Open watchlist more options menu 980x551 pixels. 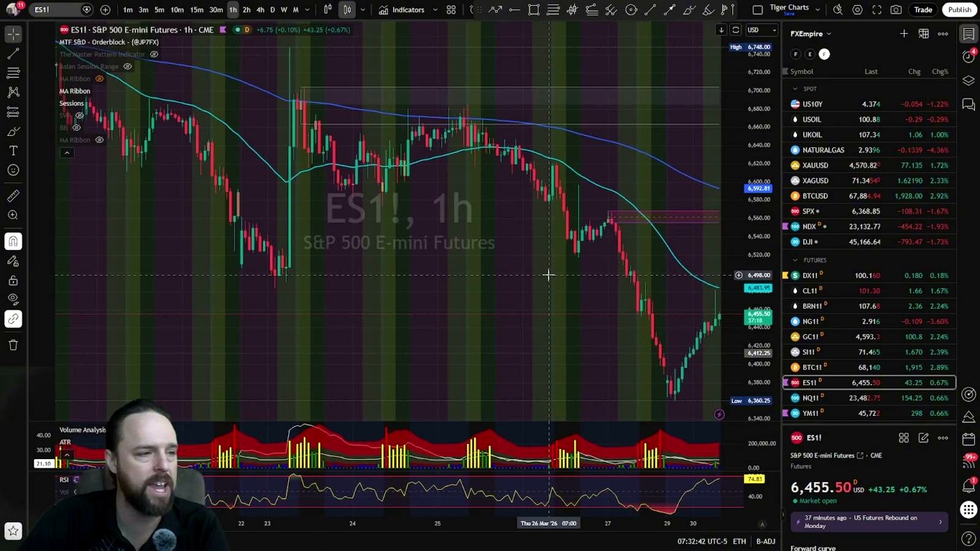(943, 34)
